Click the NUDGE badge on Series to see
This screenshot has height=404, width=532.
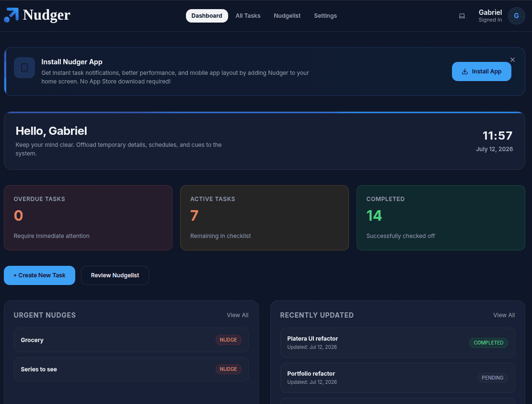[x=228, y=369]
